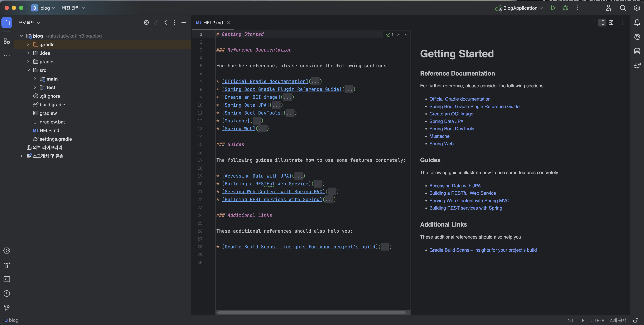Open the Database tool window icon
Image resolution: width=644 pixels, height=325 pixels.
click(637, 51)
